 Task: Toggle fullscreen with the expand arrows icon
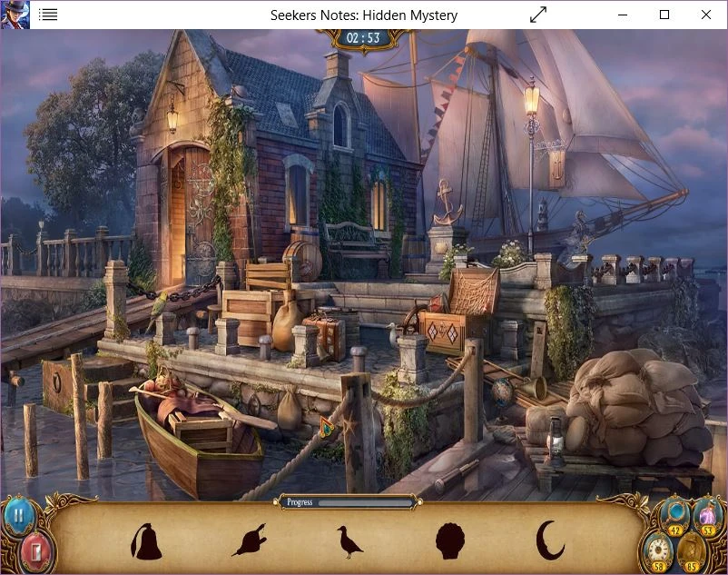(x=537, y=15)
